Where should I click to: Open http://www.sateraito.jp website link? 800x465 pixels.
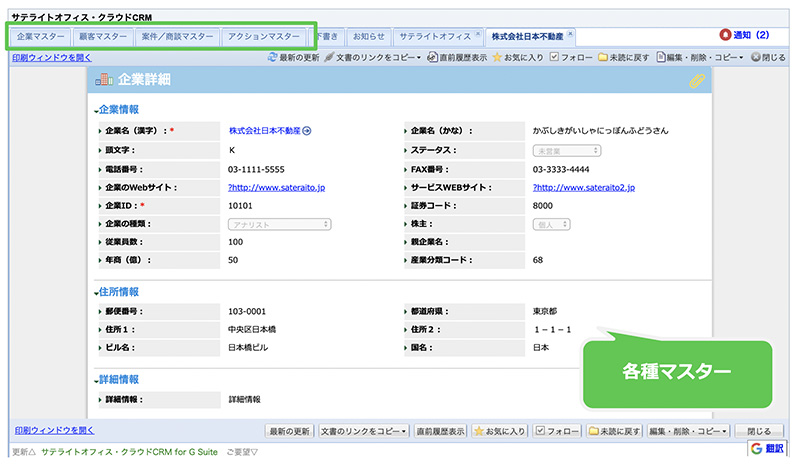tap(277, 188)
